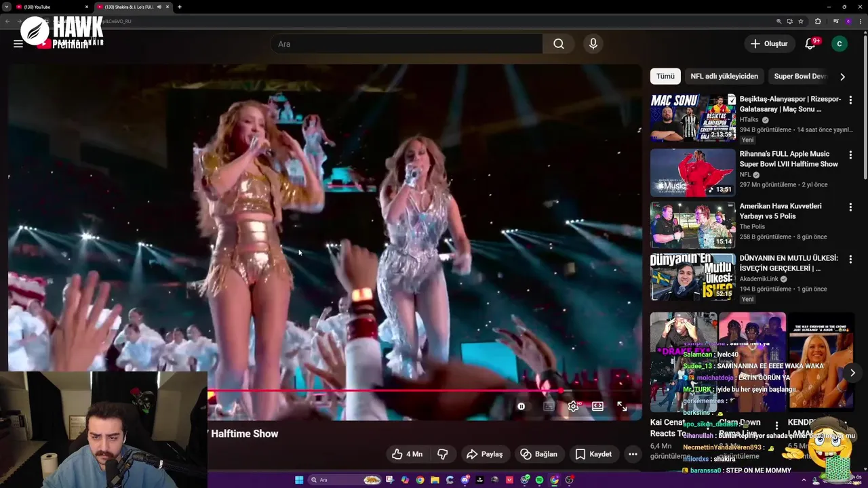Open the YouTube hamburger guide menu
868x488 pixels.
[18, 43]
